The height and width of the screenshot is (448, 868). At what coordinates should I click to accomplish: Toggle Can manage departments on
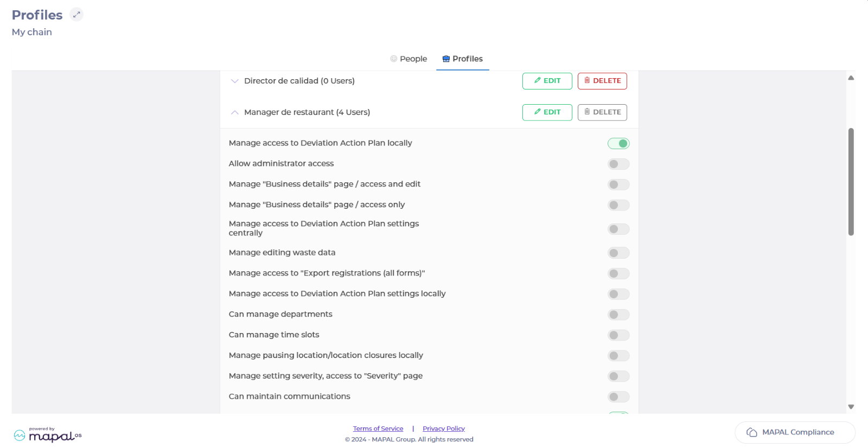pos(618,315)
